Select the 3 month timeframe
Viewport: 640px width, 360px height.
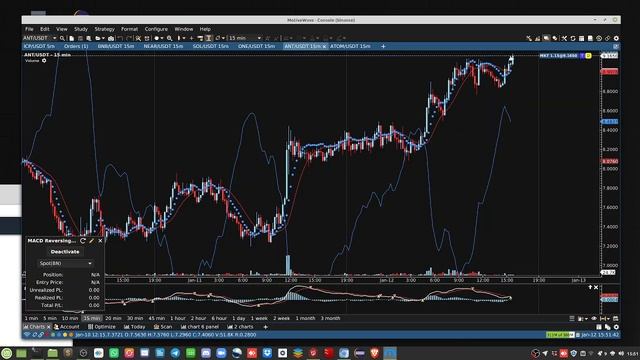(330, 318)
